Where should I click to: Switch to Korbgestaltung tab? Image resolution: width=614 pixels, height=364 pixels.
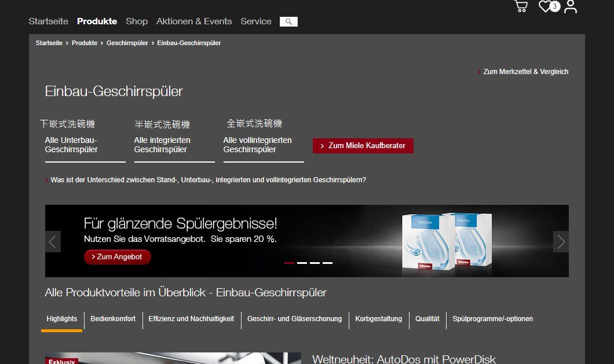[379, 319]
